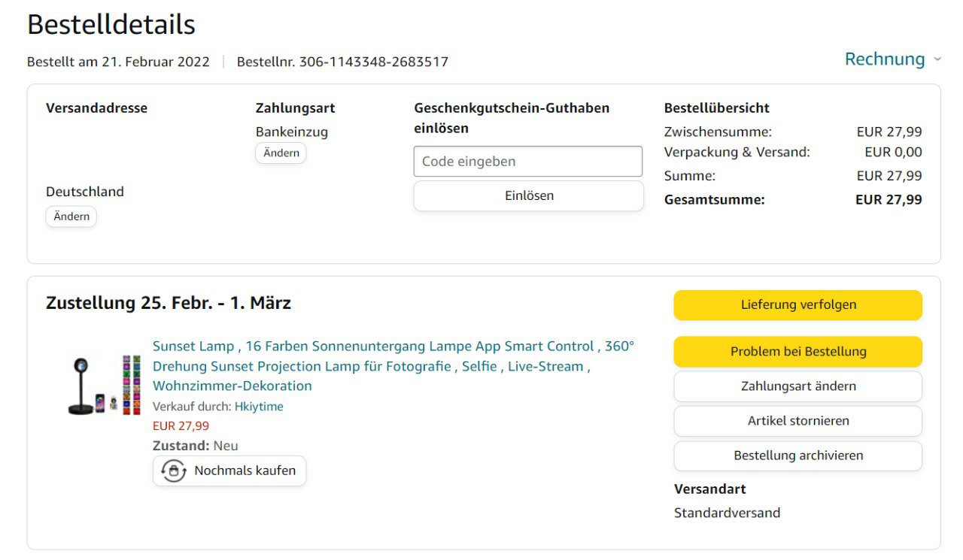Click the circular-arrows buy again icon
The width and height of the screenshot is (963, 560).
tap(174, 471)
